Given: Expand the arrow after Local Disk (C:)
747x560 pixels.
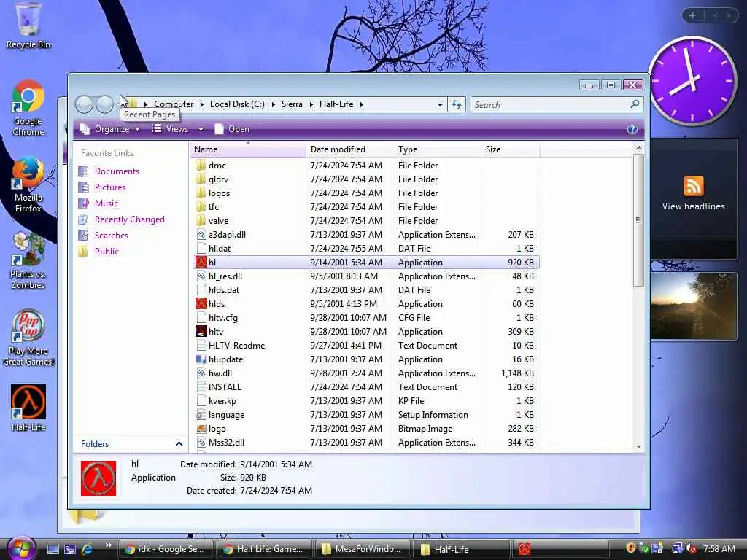Looking at the screenshot, I should 273,104.
